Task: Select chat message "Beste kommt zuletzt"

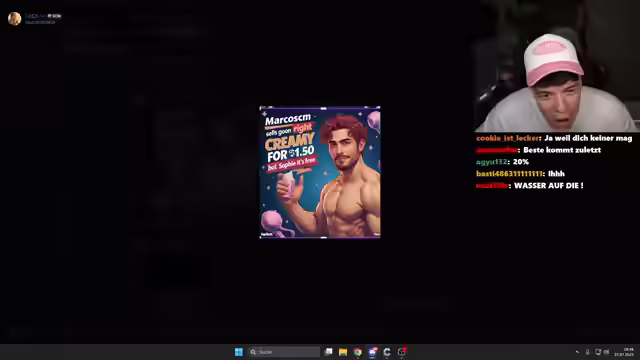Action: point(562,150)
